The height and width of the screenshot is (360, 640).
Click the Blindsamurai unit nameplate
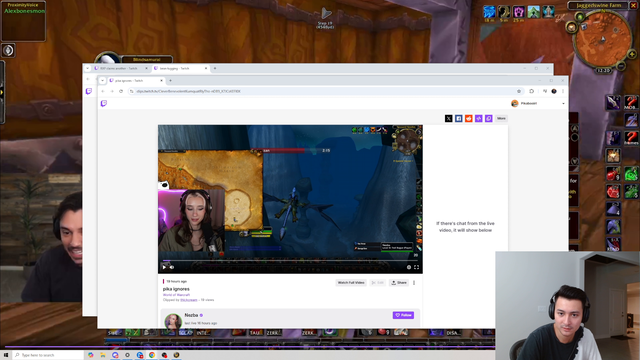pyautogui.click(x=147, y=60)
